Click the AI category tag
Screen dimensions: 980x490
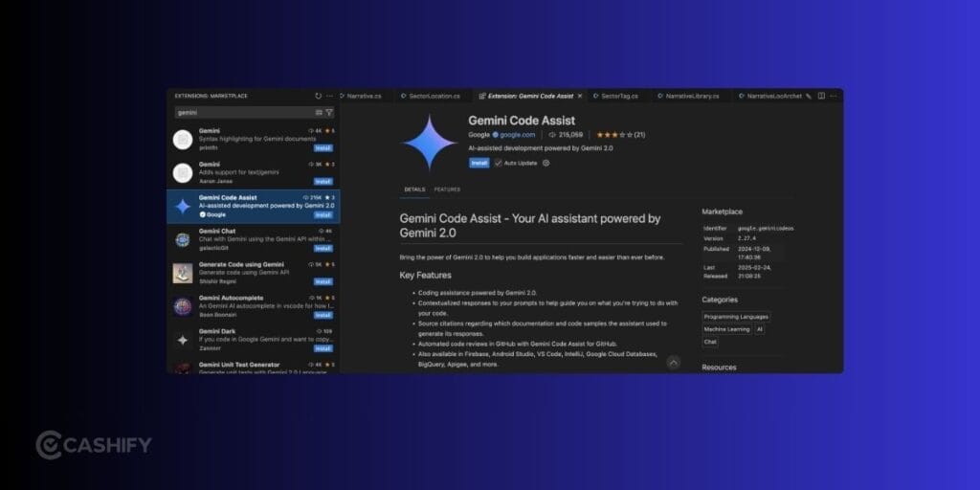pos(759,329)
